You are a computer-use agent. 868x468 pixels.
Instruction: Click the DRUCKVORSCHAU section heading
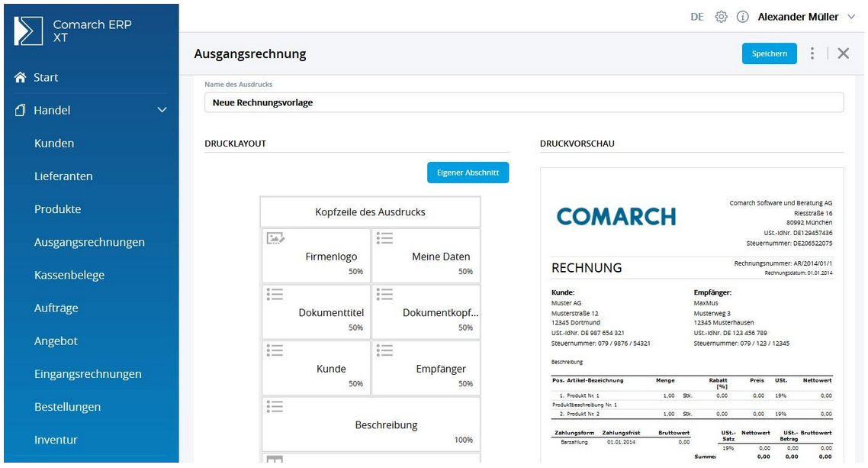[x=577, y=144]
